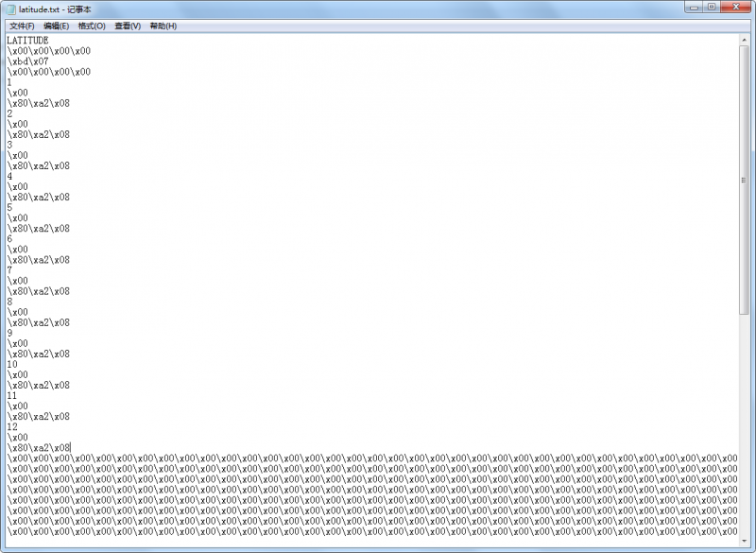Click the vertical scrollbar up arrow

point(744,40)
